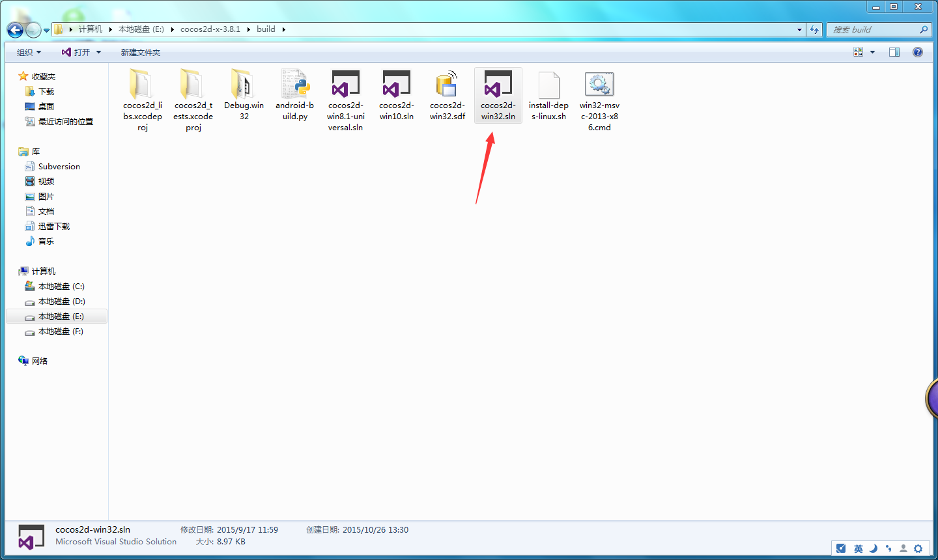Open 计算机 in navigation pane
The height and width of the screenshot is (560, 938).
tap(44, 271)
